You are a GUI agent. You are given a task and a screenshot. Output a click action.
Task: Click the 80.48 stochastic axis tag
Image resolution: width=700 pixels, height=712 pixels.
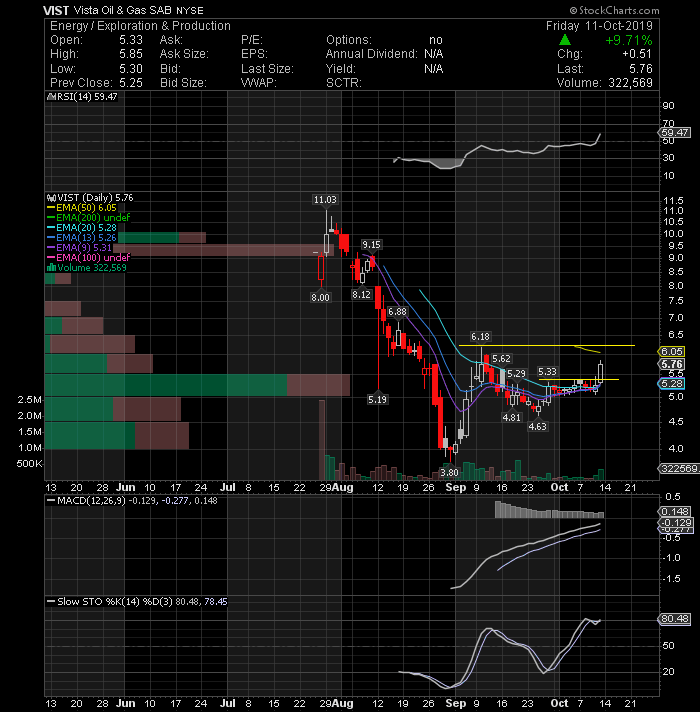[x=675, y=619]
